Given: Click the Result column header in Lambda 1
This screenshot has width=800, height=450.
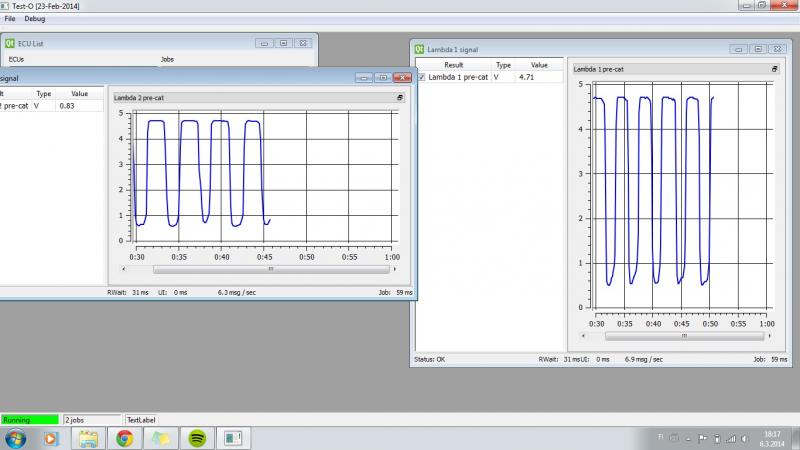Looking at the screenshot, I should click(x=453, y=65).
